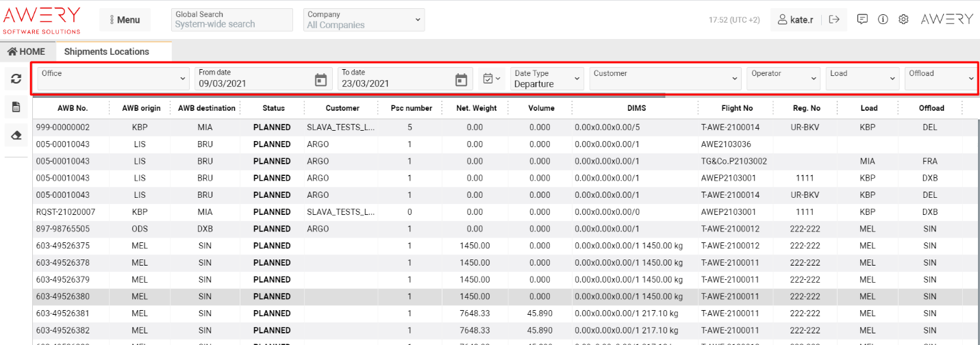Click the eraser clear-filters icon

point(16,136)
